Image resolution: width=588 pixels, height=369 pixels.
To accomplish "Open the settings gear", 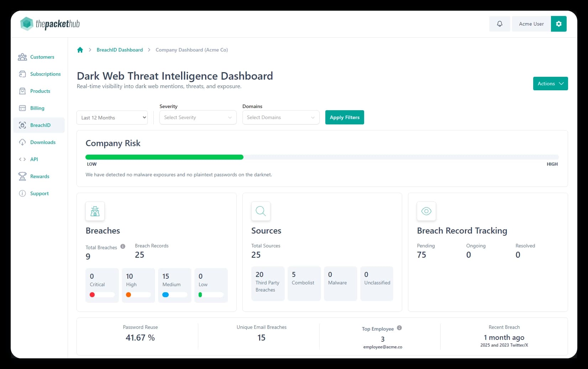I will pyautogui.click(x=559, y=24).
